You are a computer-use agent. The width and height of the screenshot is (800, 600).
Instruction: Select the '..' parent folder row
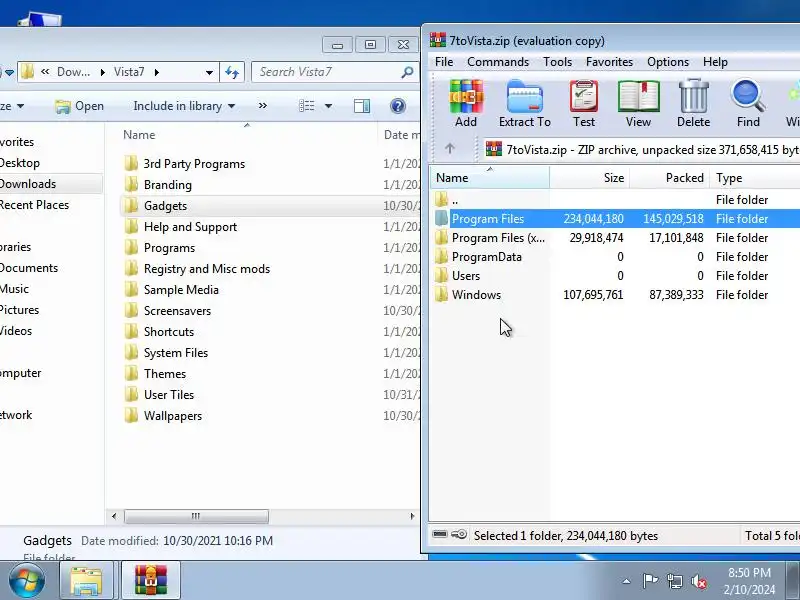[615, 199]
